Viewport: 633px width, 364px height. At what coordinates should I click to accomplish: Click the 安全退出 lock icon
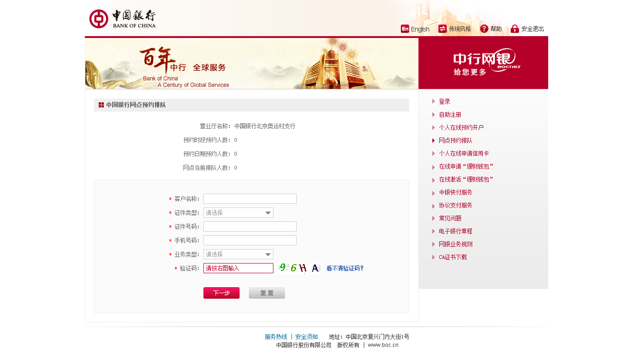point(514,28)
